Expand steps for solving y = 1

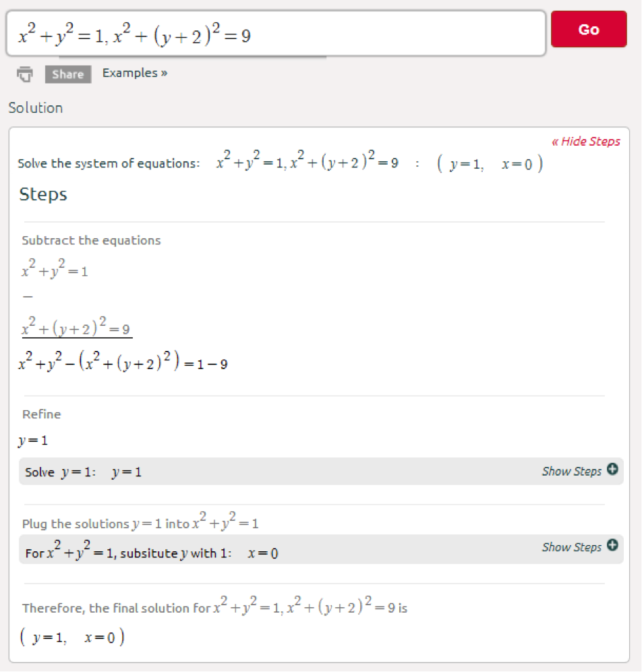(570, 470)
